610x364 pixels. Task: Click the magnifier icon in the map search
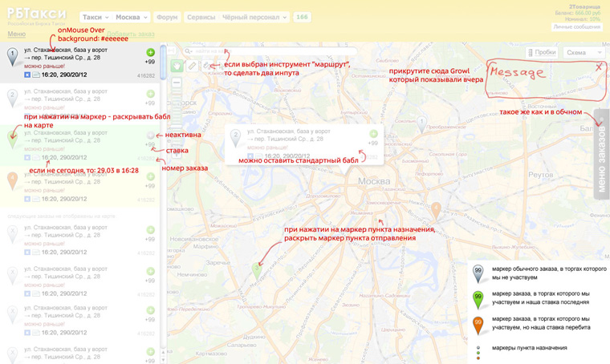(x=189, y=51)
